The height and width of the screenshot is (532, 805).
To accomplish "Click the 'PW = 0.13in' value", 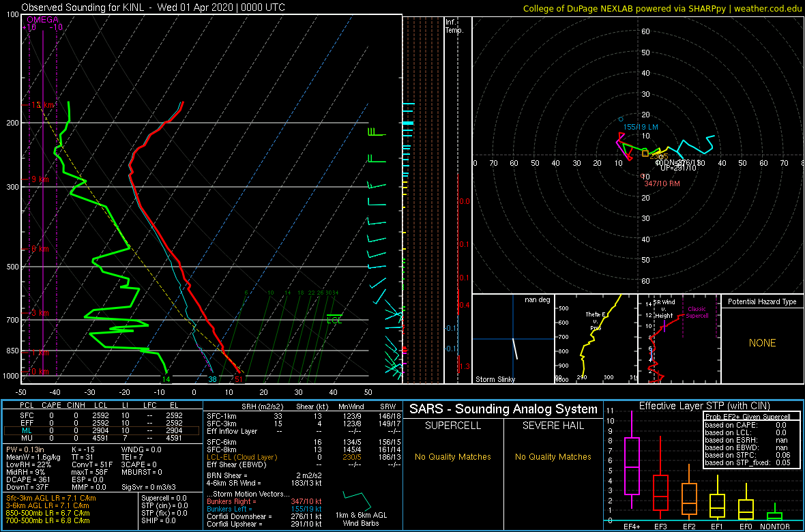I will 26,450.
